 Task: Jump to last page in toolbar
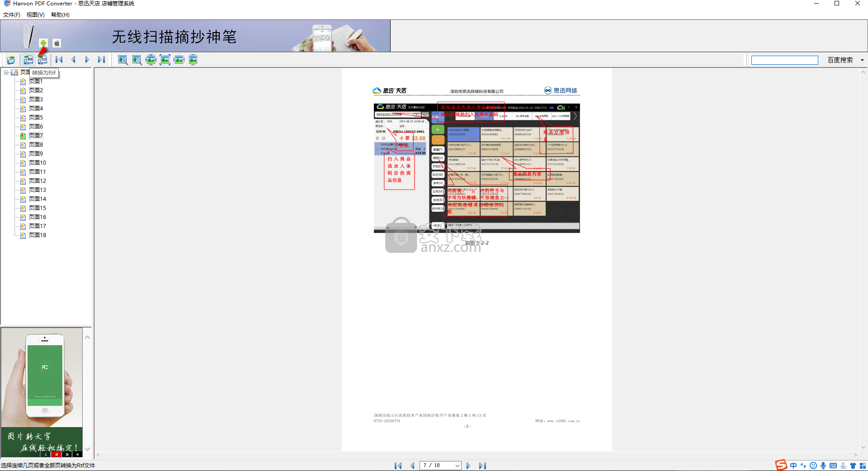click(101, 60)
